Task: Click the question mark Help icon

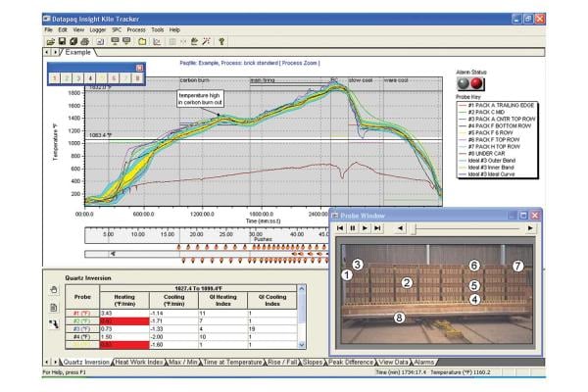Action: click(222, 42)
